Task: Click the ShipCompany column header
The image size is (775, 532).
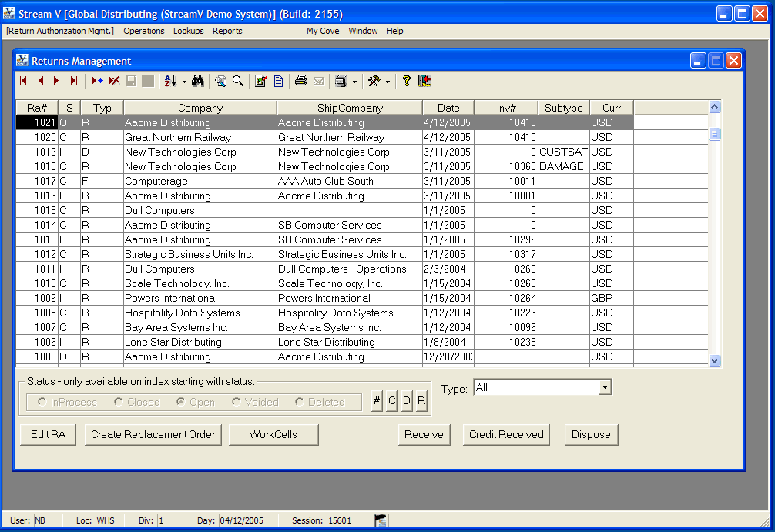Action: (350, 108)
